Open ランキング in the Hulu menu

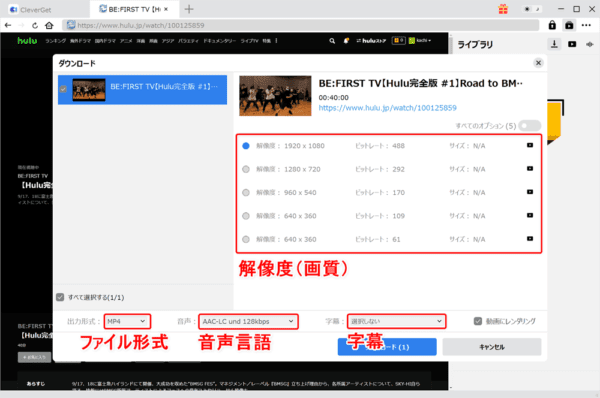tap(55, 41)
